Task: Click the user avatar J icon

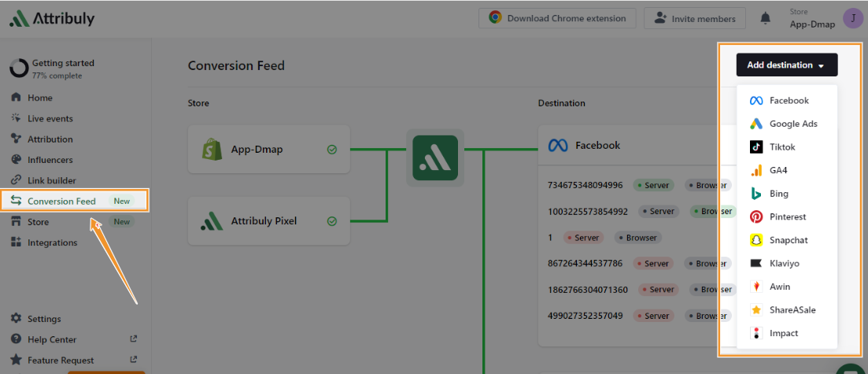Action: [x=851, y=18]
